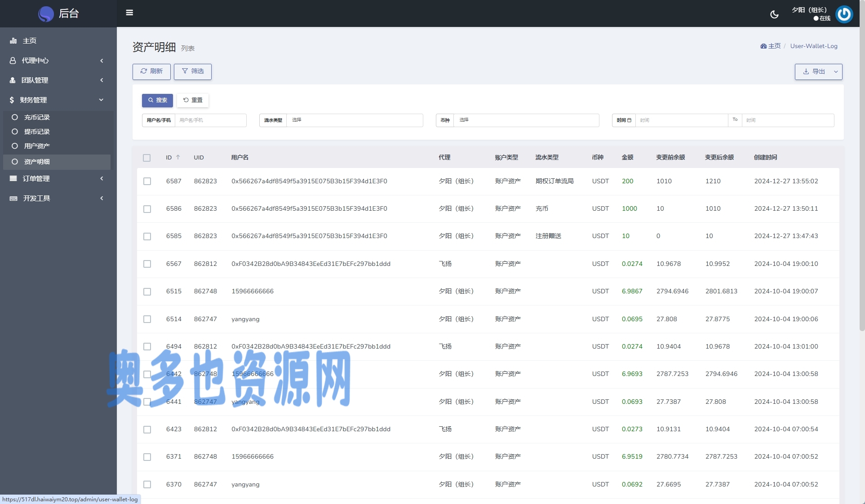Check the select-all checkbox in table header
Screen dimensions: 865x504
pyautogui.click(x=147, y=158)
